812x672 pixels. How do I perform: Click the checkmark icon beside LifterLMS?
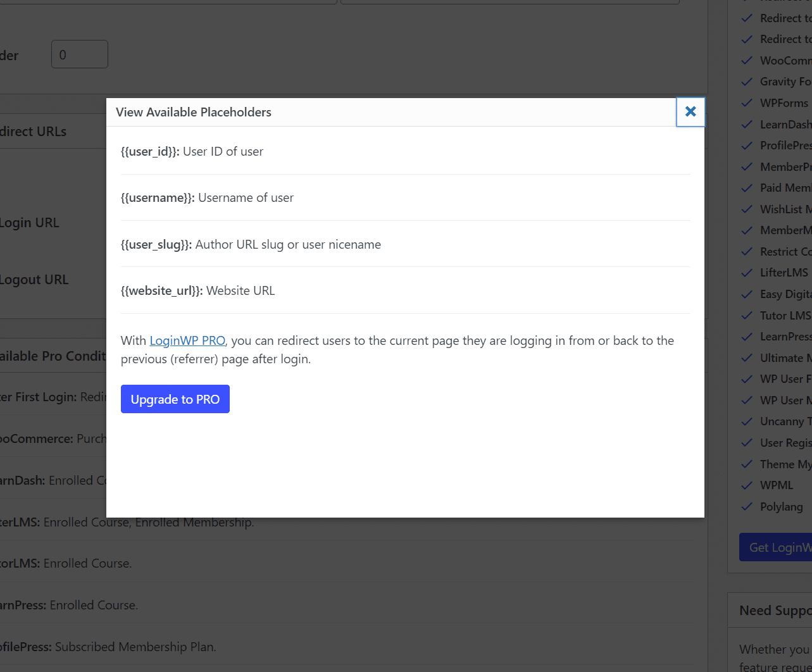click(x=747, y=273)
